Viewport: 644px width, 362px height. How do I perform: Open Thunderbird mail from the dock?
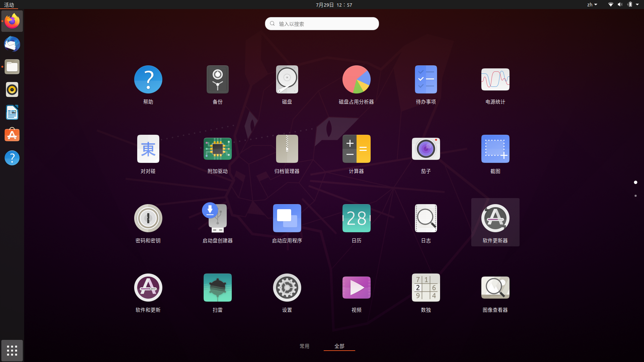pyautogui.click(x=12, y=44)
